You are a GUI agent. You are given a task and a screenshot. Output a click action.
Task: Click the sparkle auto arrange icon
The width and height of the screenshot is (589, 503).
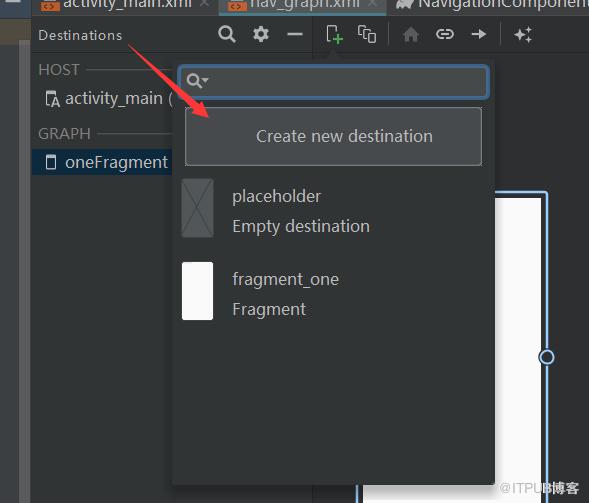coord(523,35)
